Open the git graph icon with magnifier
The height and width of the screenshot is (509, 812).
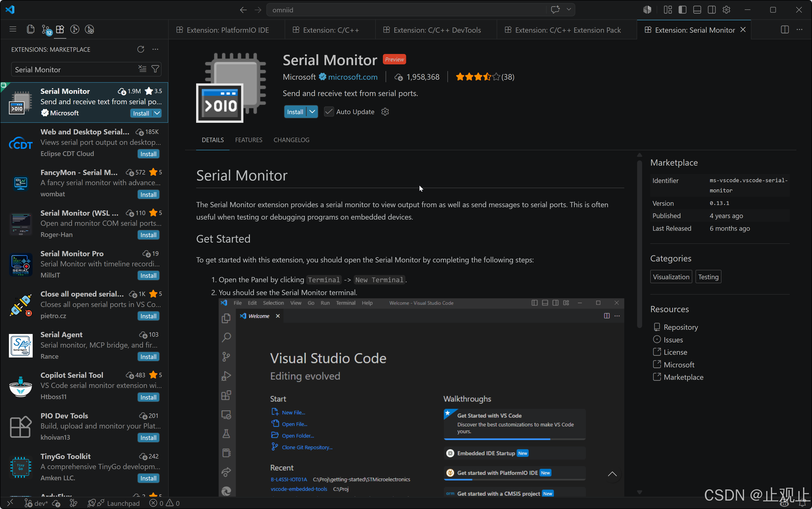pos(90,29)
